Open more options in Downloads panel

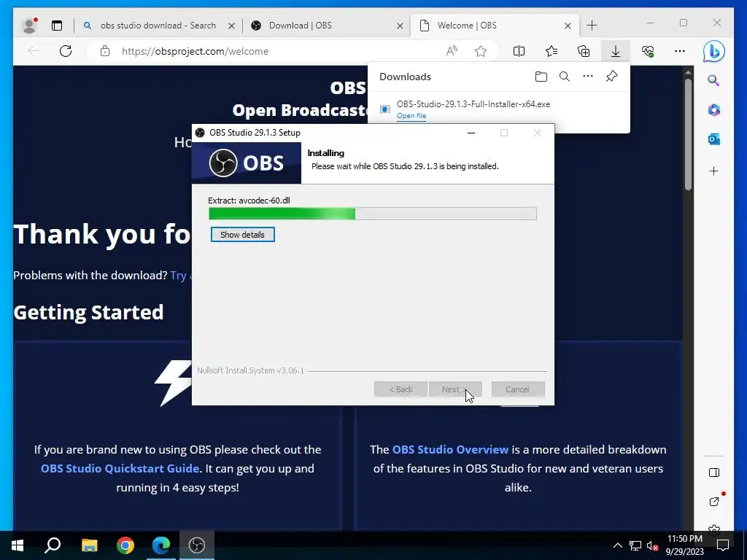pos(588,76)
